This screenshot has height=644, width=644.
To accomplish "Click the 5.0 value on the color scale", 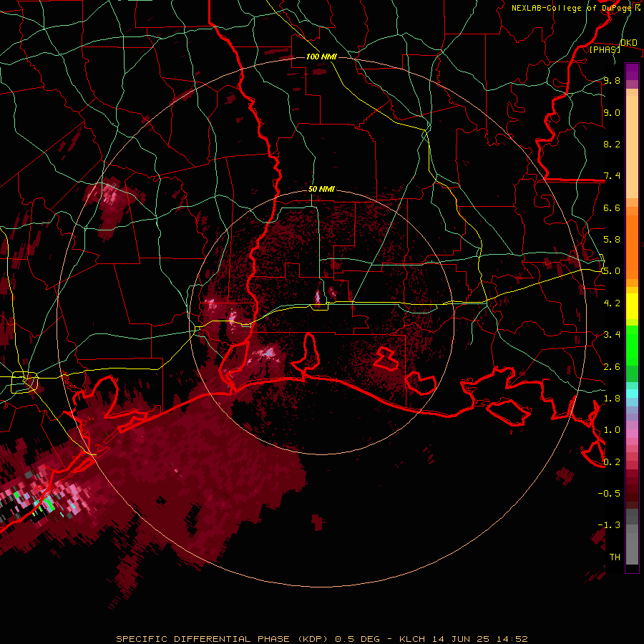I will tap(612, 271).
